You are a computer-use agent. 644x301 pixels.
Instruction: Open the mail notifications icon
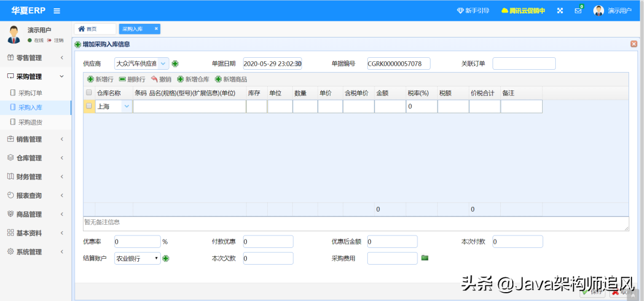[x=578, y=11]
